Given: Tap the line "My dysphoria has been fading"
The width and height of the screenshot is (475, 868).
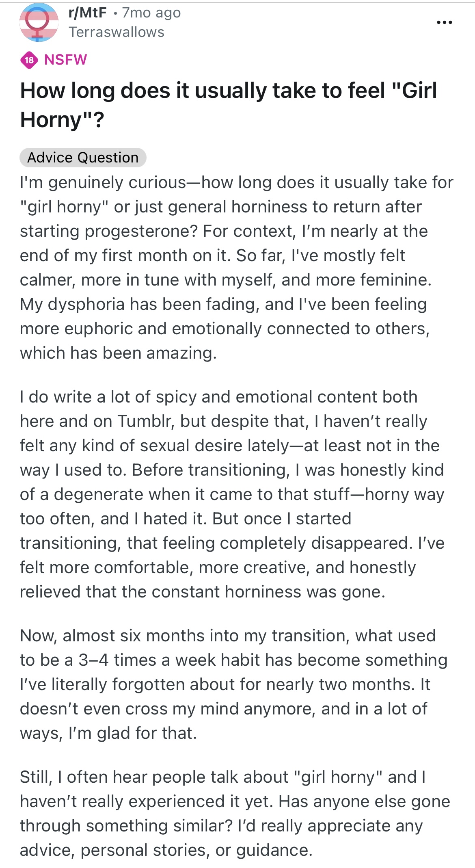Looking at the screenshot, I should coord(223,304).
